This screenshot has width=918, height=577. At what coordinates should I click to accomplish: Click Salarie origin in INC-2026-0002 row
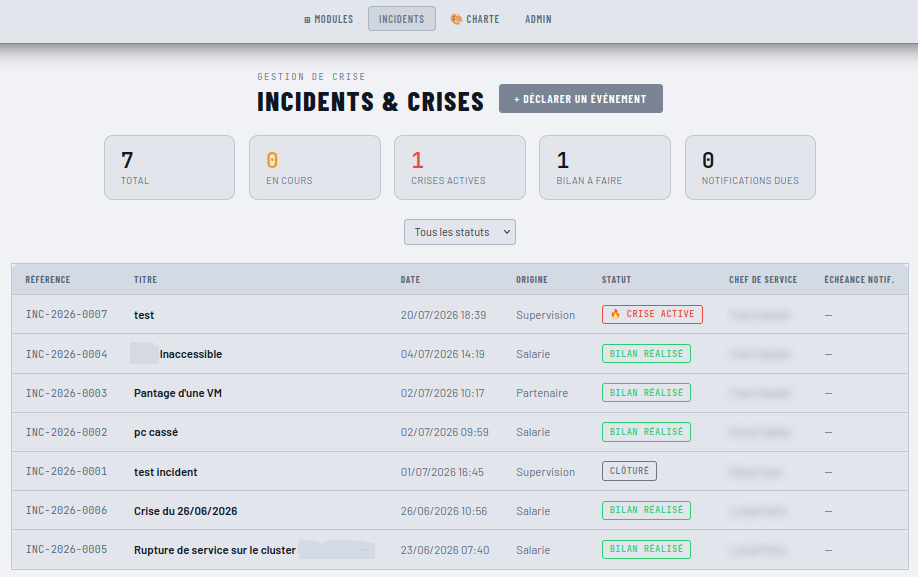533,432
